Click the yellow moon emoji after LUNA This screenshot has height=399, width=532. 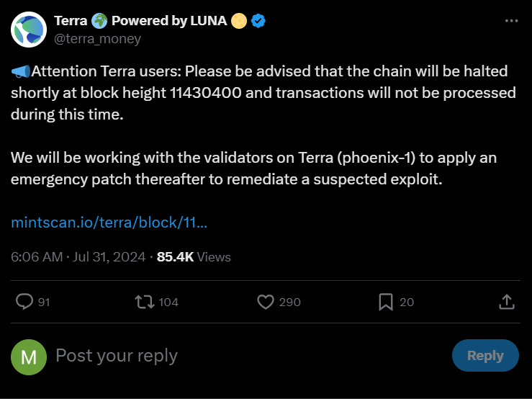[239, 21]
